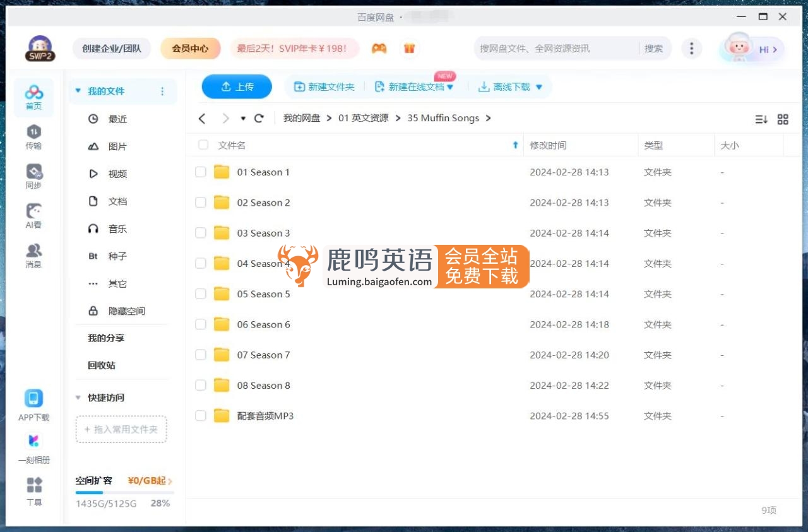Open the navigation history dropdown arrow
This screenshot has width=808, height=532.
point(243,119)
